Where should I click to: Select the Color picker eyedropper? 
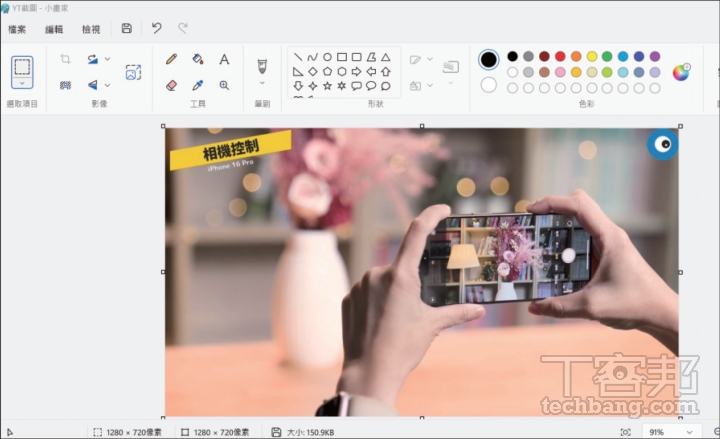(x=197, y=85)
